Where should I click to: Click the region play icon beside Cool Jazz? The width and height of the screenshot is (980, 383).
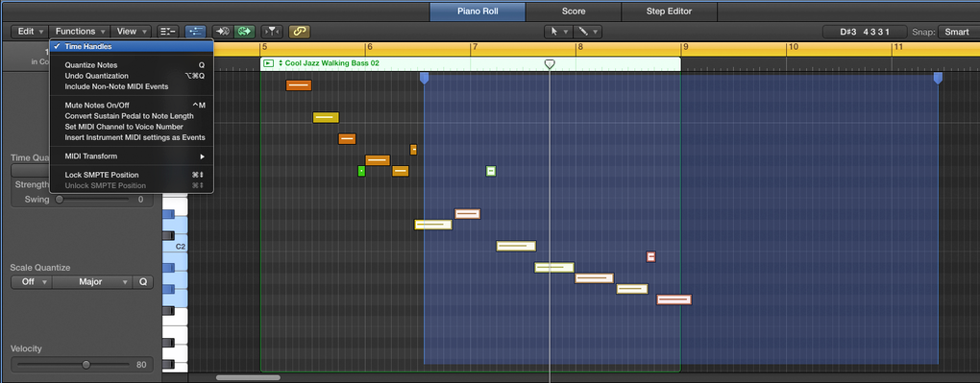(x=269, y=63)
